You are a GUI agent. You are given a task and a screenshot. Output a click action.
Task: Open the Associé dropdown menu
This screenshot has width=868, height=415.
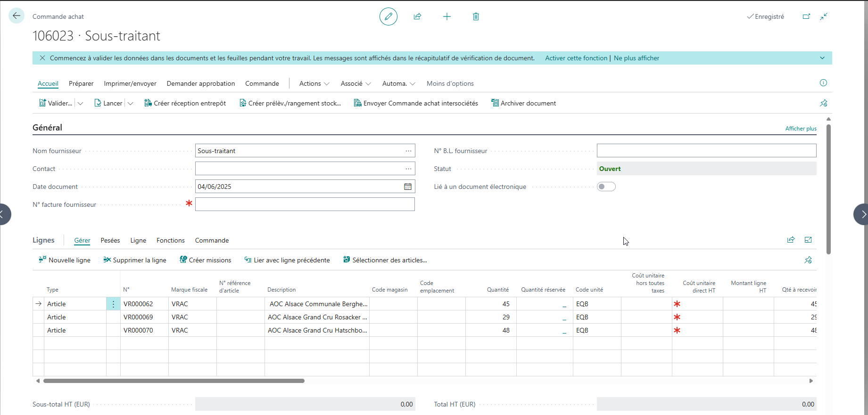[355, 83]
